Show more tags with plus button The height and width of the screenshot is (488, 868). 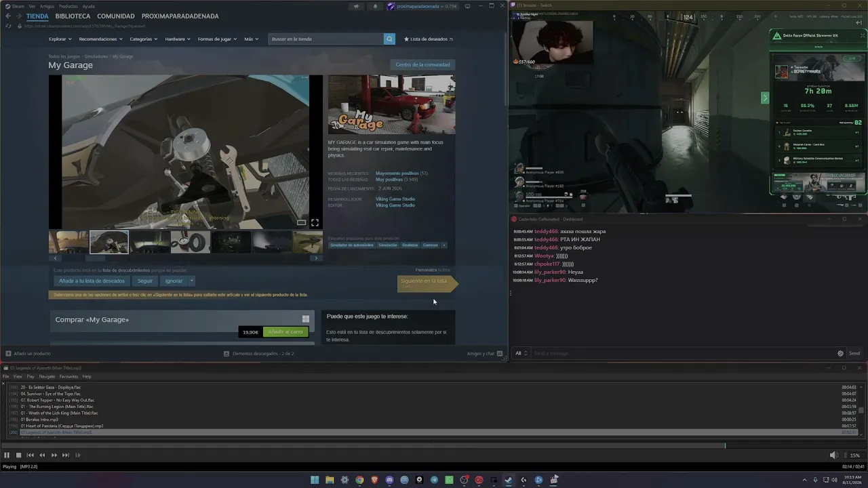[x=444, y=245]
